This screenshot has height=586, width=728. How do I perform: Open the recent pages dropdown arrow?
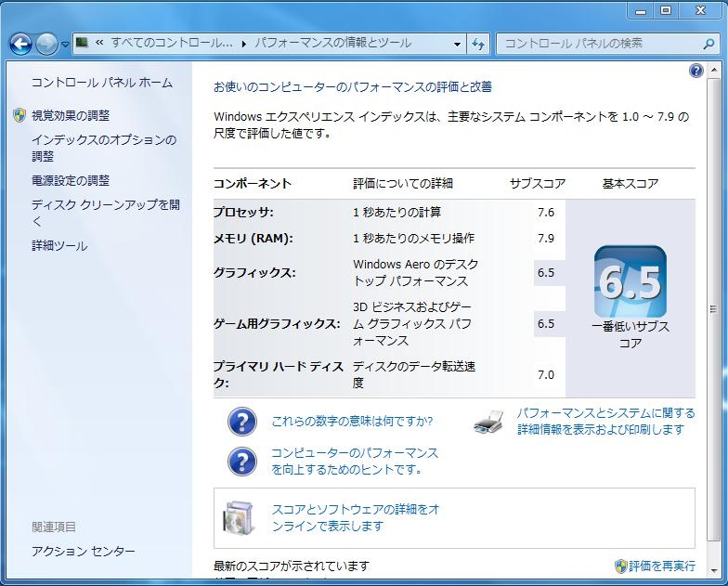pos(65,44)
